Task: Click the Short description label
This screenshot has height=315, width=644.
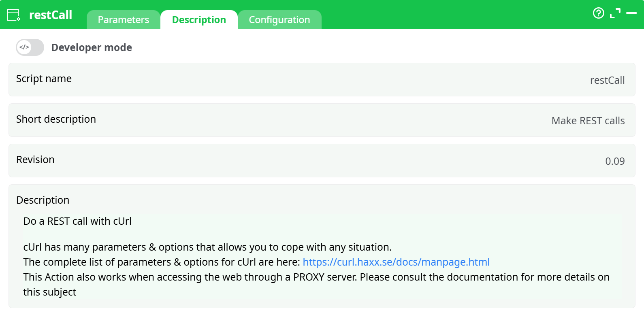Action: [x=56, y=119]
